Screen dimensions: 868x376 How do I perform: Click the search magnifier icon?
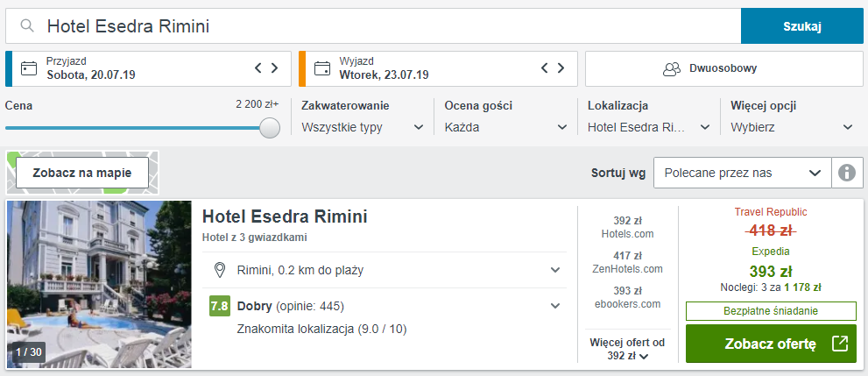pyautogui.click(x=27, y=25)
